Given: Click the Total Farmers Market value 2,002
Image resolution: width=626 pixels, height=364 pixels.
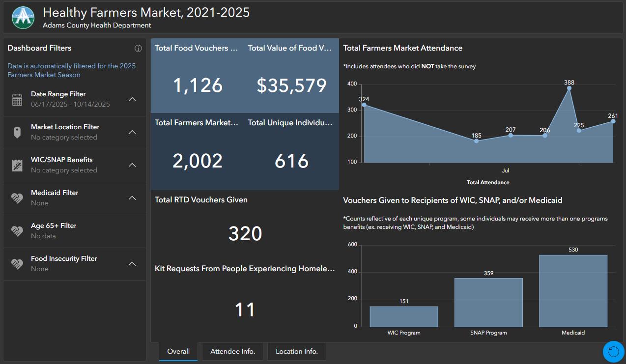Looking at the screenshot, I should (198, 161).
